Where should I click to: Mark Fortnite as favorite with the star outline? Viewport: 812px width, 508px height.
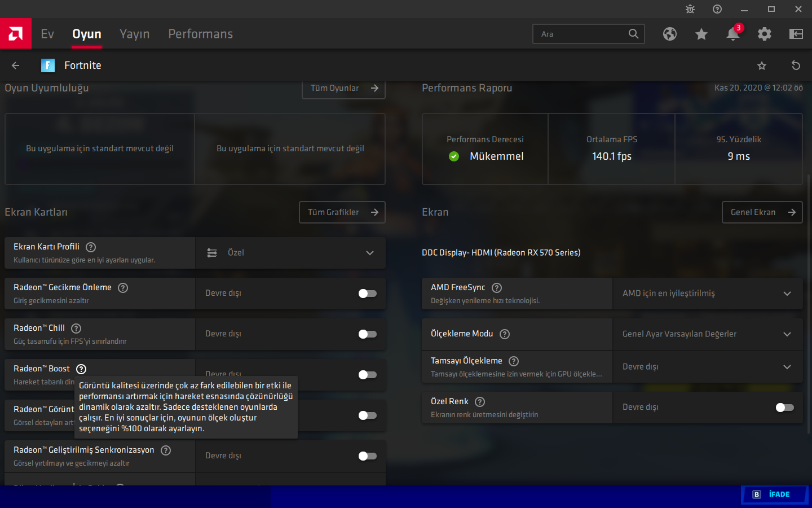762,65
